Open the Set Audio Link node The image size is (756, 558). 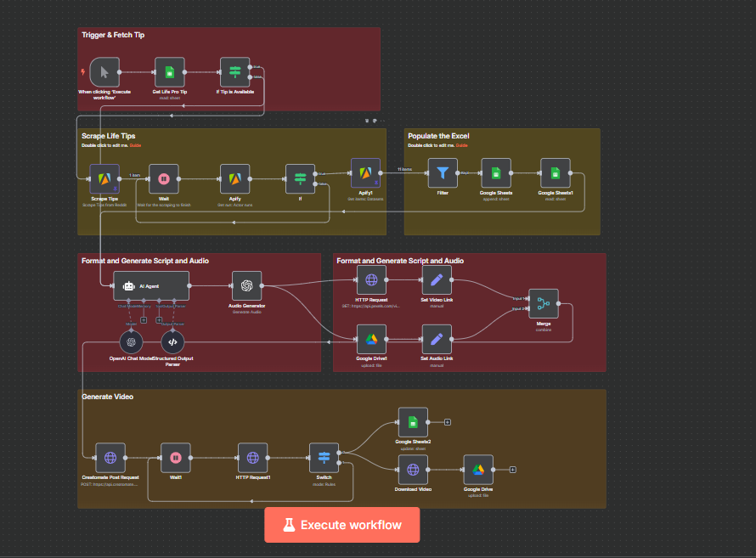[x=437, y=339]
